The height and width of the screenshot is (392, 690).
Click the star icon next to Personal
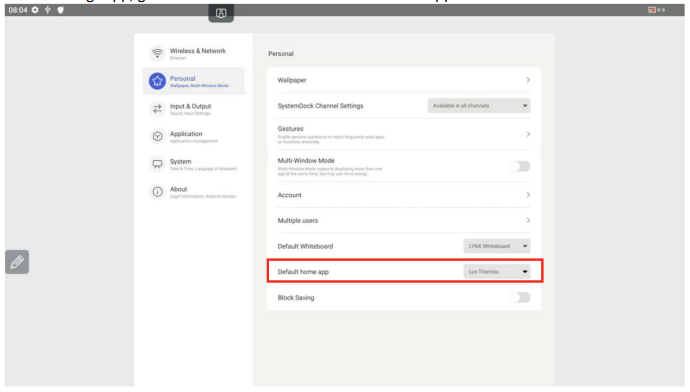pos(157,81)
